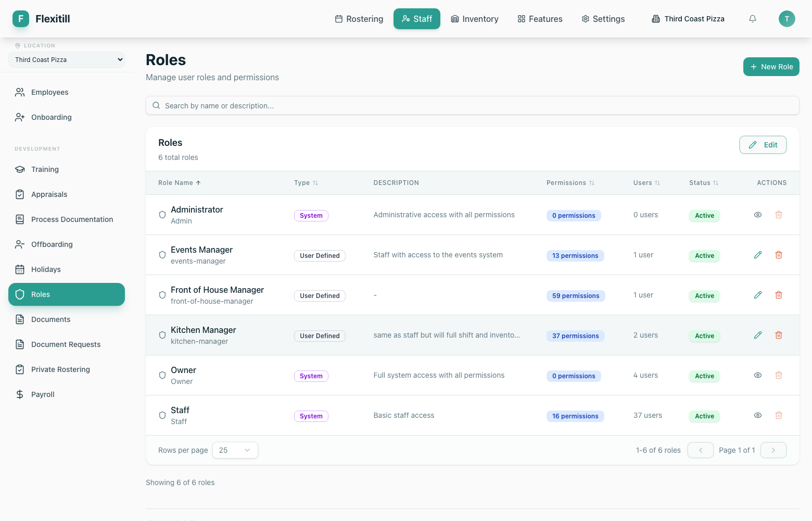Delete the Front of House Manager role
Viewport: 812px width, 521px height.
click(779, 295)
